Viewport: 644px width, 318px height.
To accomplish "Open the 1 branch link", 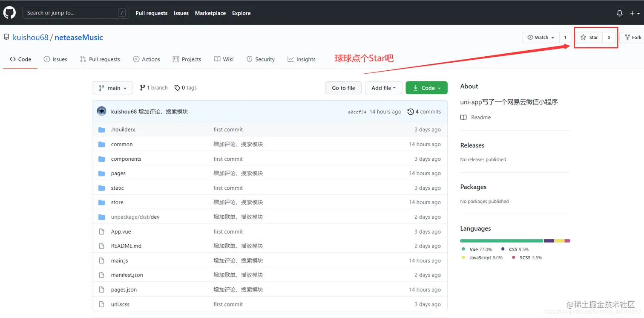I will [x=154, y=88].
